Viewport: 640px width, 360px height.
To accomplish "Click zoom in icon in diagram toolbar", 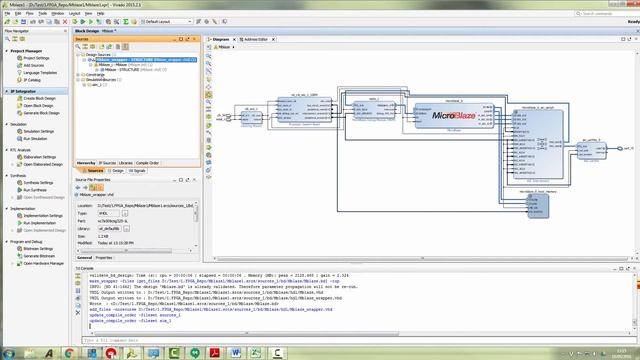I will pos(209,56).
